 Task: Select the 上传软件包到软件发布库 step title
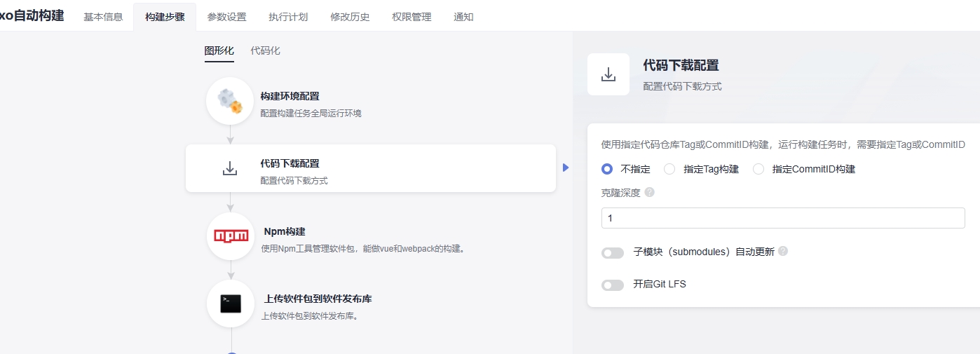click(318, 299)
